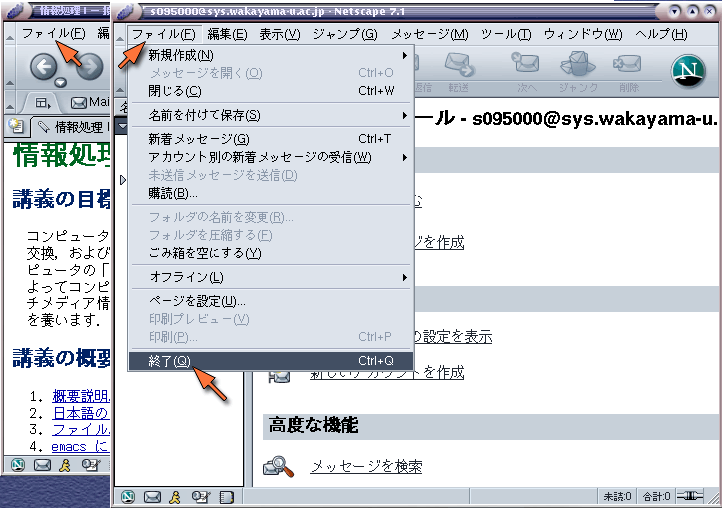Click the Junk (ジャンク) mail toolbar icon
The image size is (722, 508).
[x=578, y=64]
